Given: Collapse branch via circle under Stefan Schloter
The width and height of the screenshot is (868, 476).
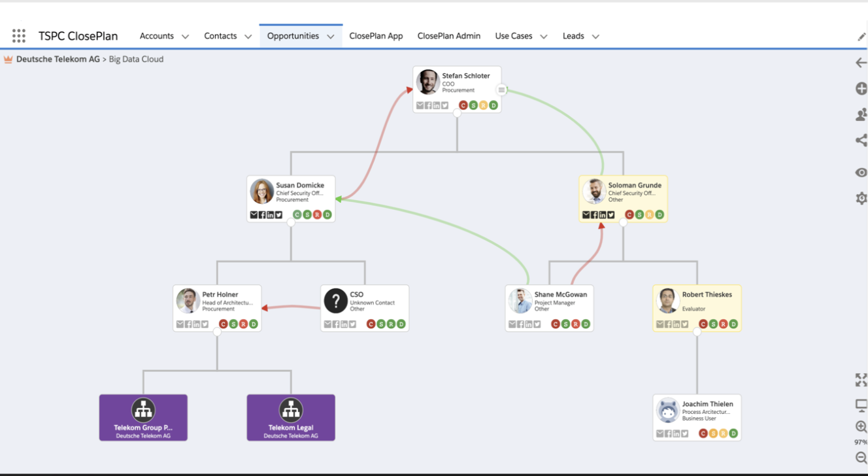Looking at the screenshot, I should [x=457, y=113].
